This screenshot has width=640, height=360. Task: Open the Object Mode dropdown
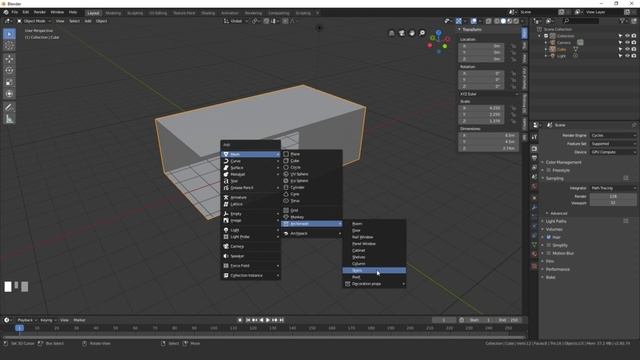(34, 21)
